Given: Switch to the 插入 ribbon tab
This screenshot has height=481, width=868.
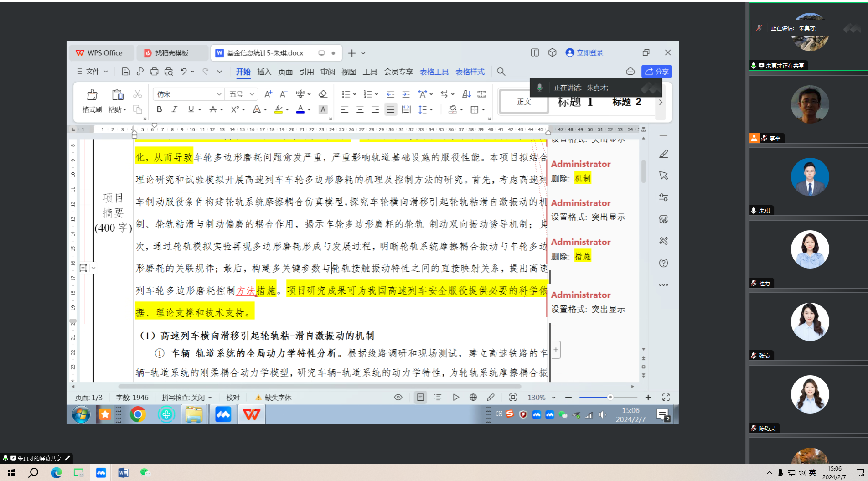Looking at the screenshot, I should [x=264, y=72].
